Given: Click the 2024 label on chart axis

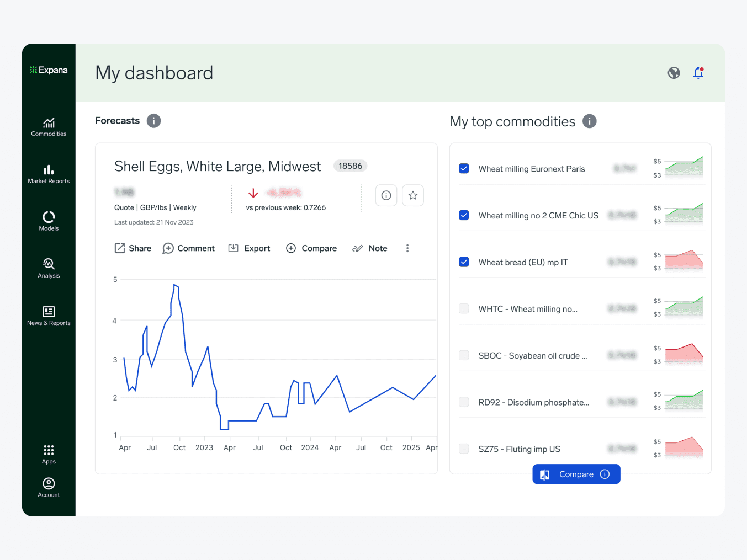Looking at the screenshot, I should tap(310, 447).
